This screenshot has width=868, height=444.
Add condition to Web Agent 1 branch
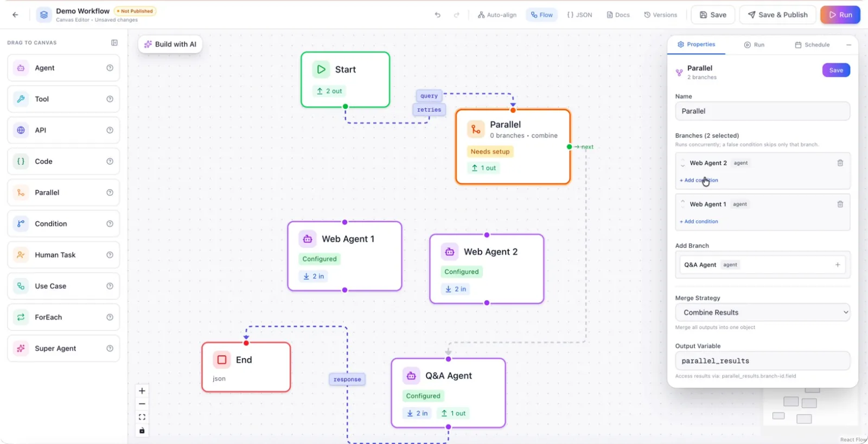pyautogui.click(x=699, y=221)
